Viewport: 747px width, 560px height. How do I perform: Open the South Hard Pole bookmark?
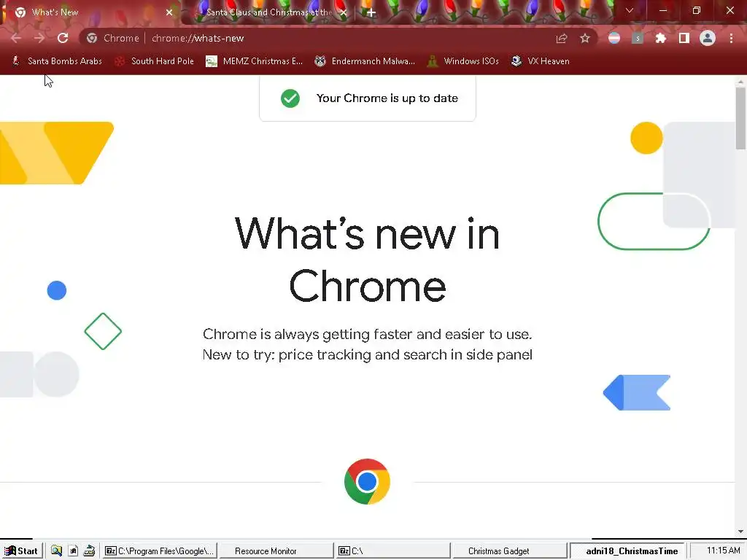[x=155, y=61]
